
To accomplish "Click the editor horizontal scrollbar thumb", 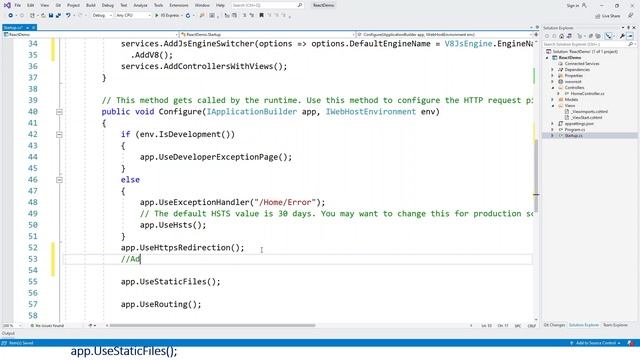I will click(213, 326).
